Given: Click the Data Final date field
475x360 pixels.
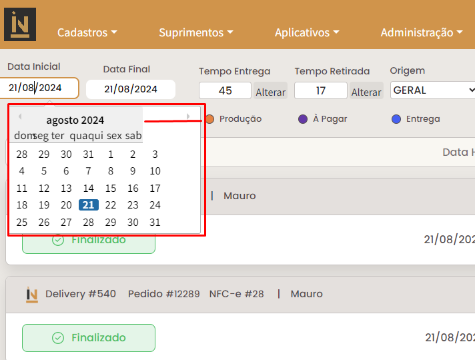Looking at the screenshot, I should (x=131, y=89).
